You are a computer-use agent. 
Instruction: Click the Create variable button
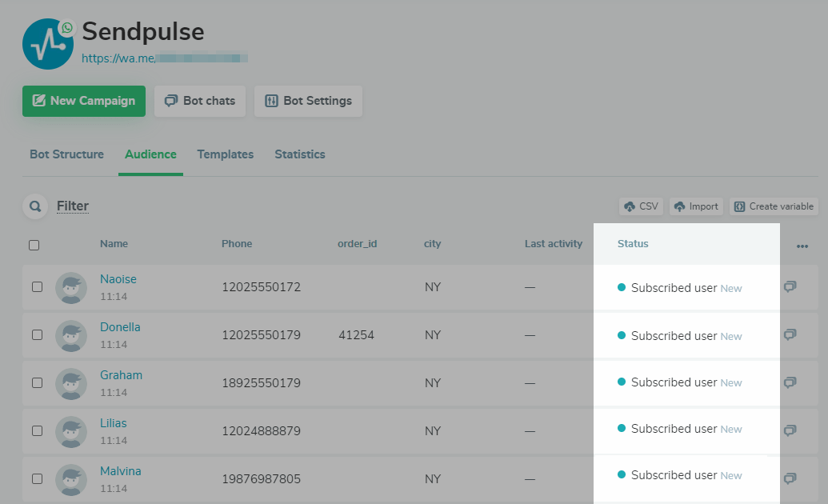click(x=773, y=206)
